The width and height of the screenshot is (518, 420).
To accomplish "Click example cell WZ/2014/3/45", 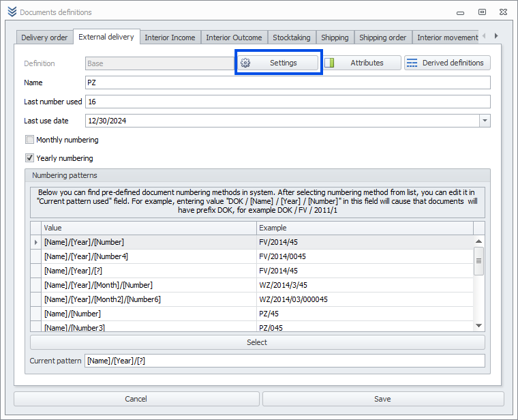I will point(365,285).
